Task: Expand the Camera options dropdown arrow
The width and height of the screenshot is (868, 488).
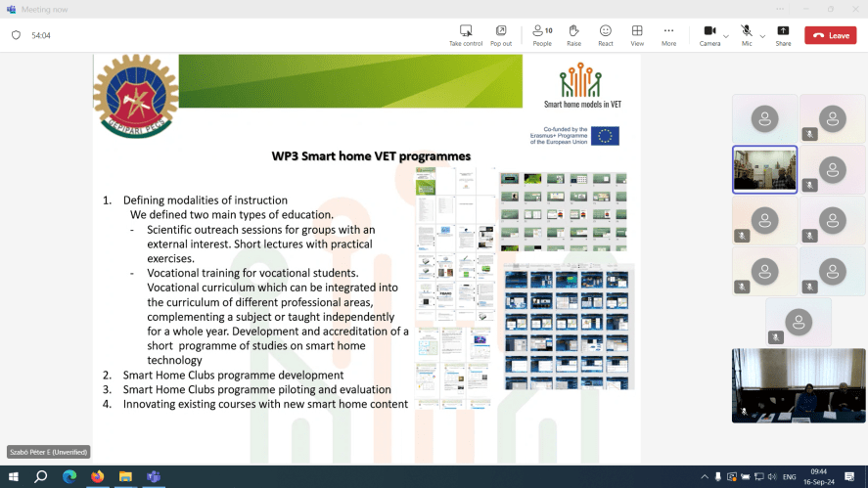Action: 726,36
